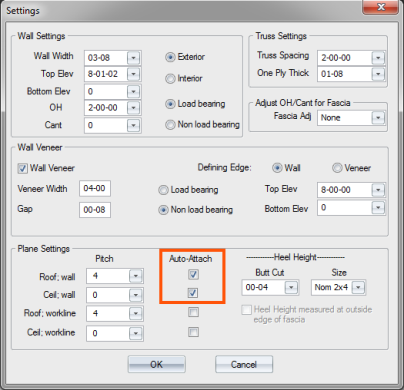This screenshot has height=390, width=404.
Task: Expand the Roof; wall pitch dropdown
Action: [x=135, y=276]
